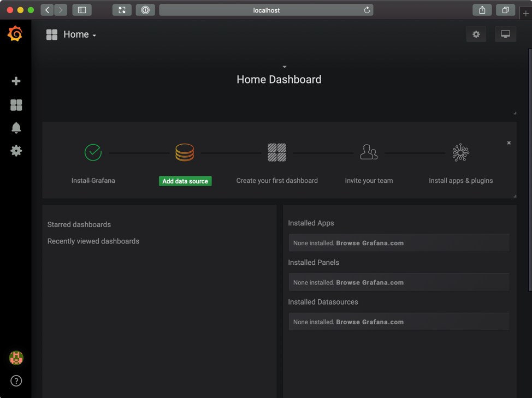Screen dimensions: 532x398
Task: Dismiss the getting started panel
Action: 509,143
